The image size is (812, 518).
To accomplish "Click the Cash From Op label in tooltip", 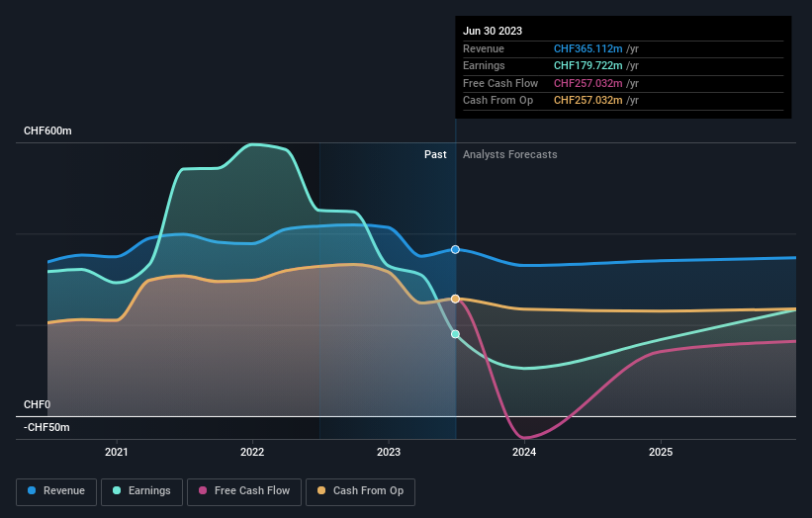I will point(497,101).
